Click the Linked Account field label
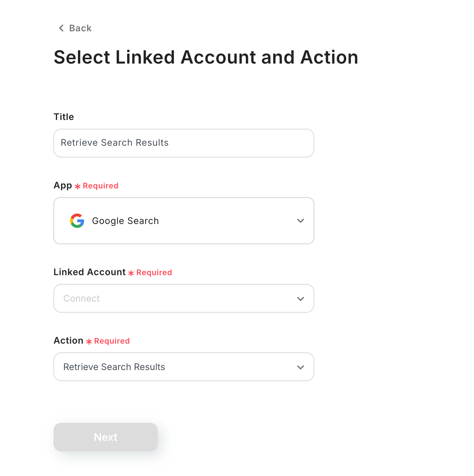The height and width of the screenshot is (476, 474). point(90,272)
